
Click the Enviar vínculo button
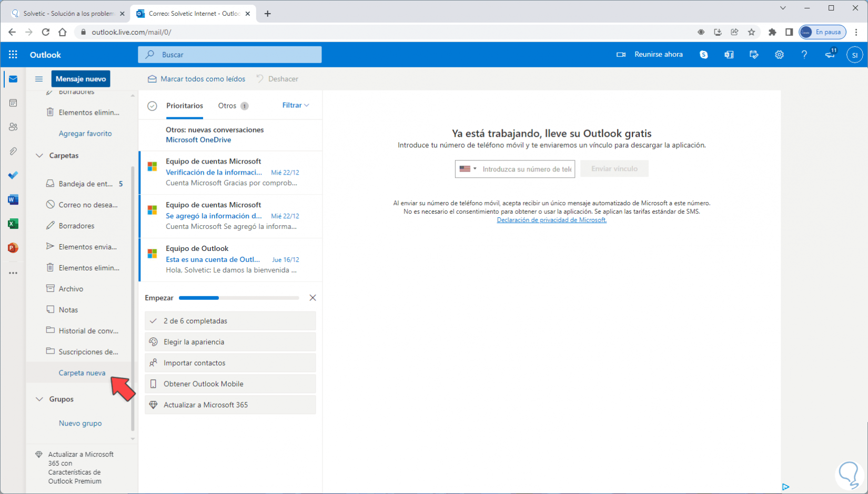pyautogui.click(x=614, y=169)
